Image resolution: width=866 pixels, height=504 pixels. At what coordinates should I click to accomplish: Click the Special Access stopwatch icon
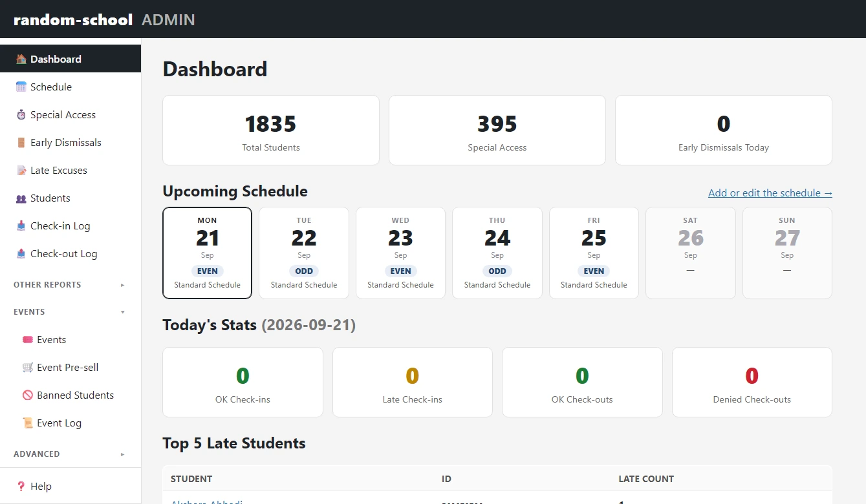point(21,114)
